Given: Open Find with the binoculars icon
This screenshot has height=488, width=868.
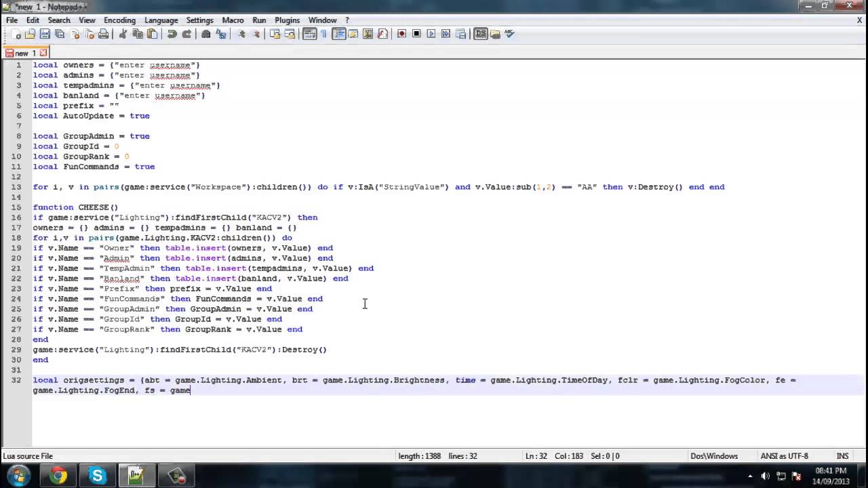Looking at the screenshot, I should point(206,34).
